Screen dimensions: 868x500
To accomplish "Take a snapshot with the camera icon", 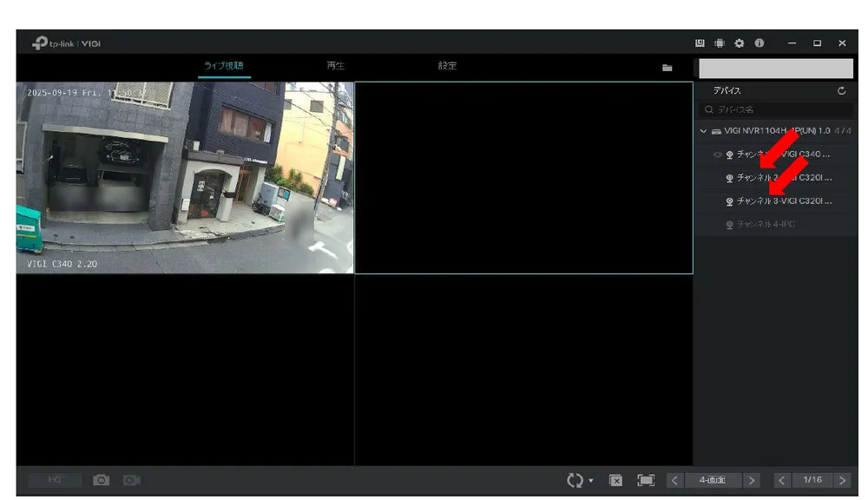I will [x=101, y=480].
